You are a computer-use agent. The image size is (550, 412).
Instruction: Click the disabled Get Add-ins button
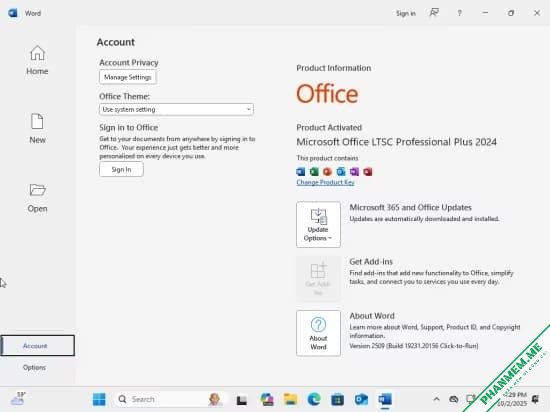click(318, 279)
